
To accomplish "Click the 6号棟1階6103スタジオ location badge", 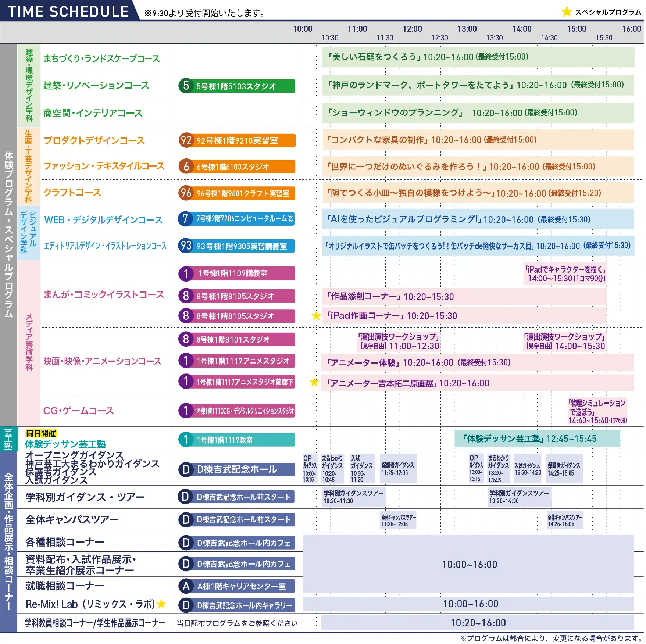I will pyautogui.click(x=237, y=166).
